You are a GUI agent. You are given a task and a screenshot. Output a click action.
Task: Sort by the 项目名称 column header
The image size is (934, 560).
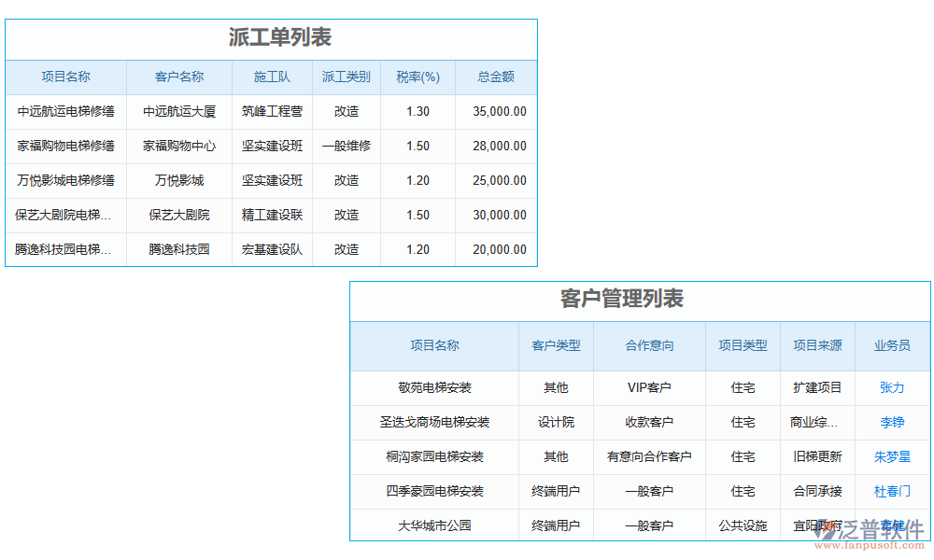click(x=65, y=77)
